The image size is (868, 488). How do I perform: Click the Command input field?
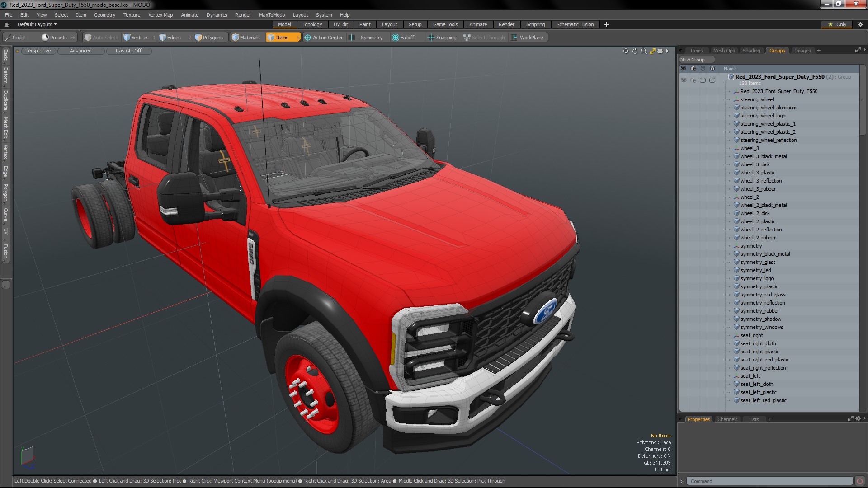(770, 481)
